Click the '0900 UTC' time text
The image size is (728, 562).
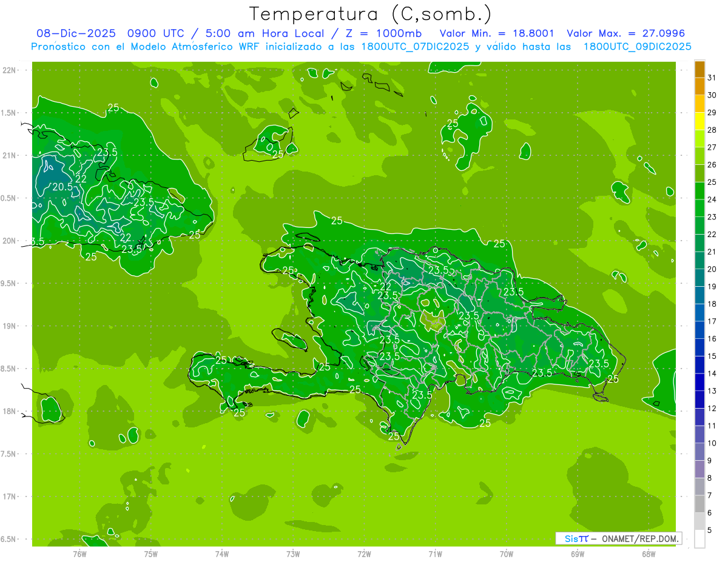tap(157, 33)
